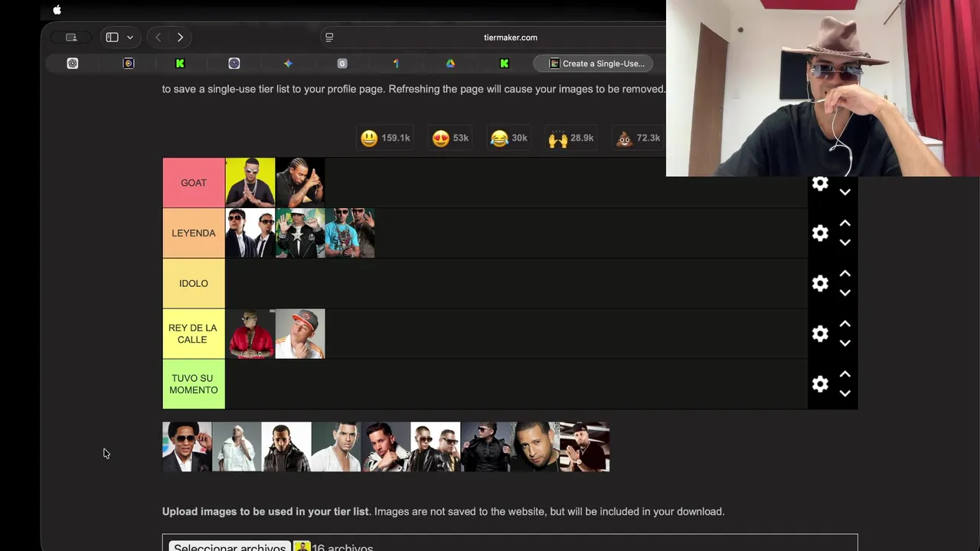Click the heart-eyes reaction with 53k
Screen dimensions: 980x551
point(450,138)
